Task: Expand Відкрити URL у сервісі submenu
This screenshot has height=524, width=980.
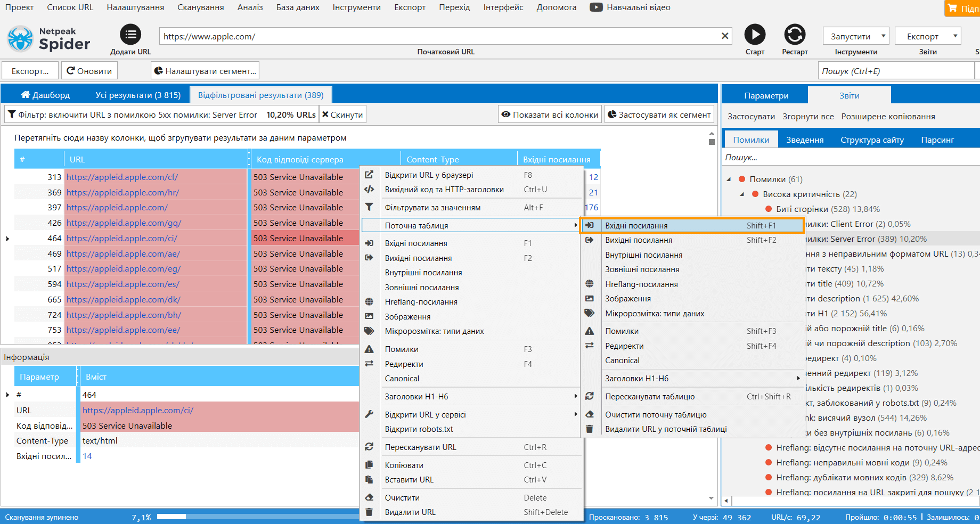Action: coord(575,414)
